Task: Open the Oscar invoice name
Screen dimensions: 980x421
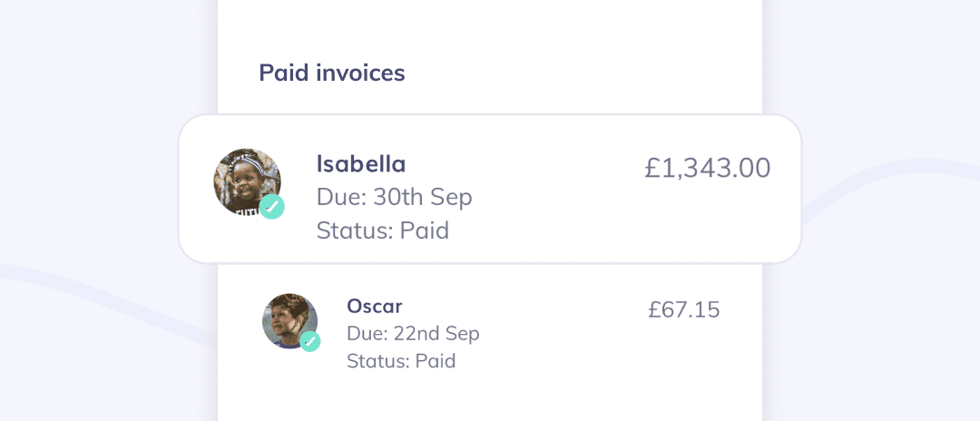Action: (x=374, y=306)
